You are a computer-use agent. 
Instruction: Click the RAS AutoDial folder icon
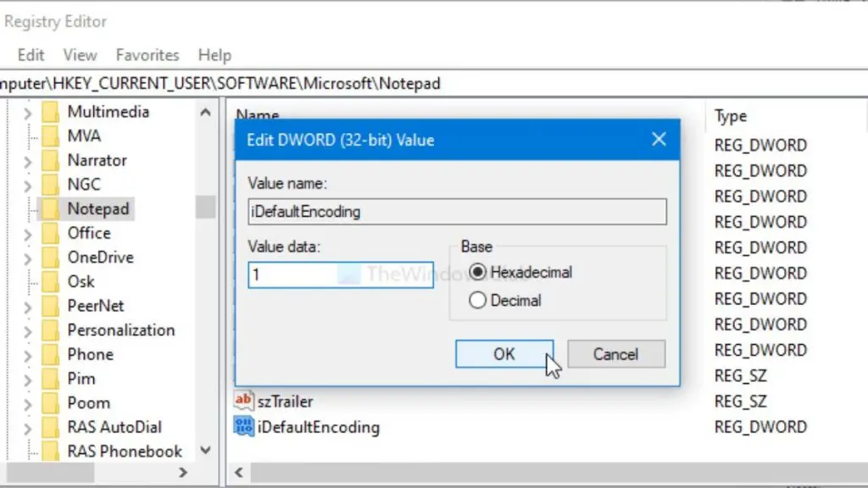pyautogui.click(x=50, y=428)
